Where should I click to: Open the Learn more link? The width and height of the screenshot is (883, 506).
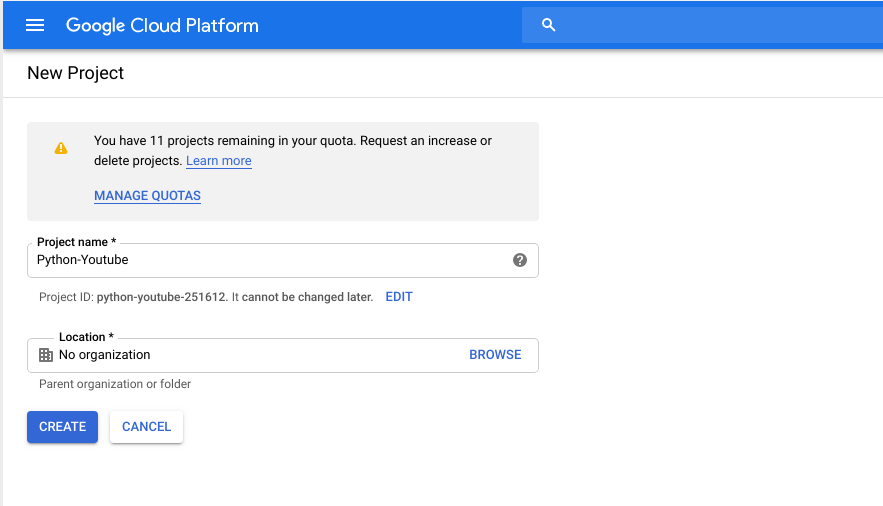pyautogui.click(x=218, y=161)
